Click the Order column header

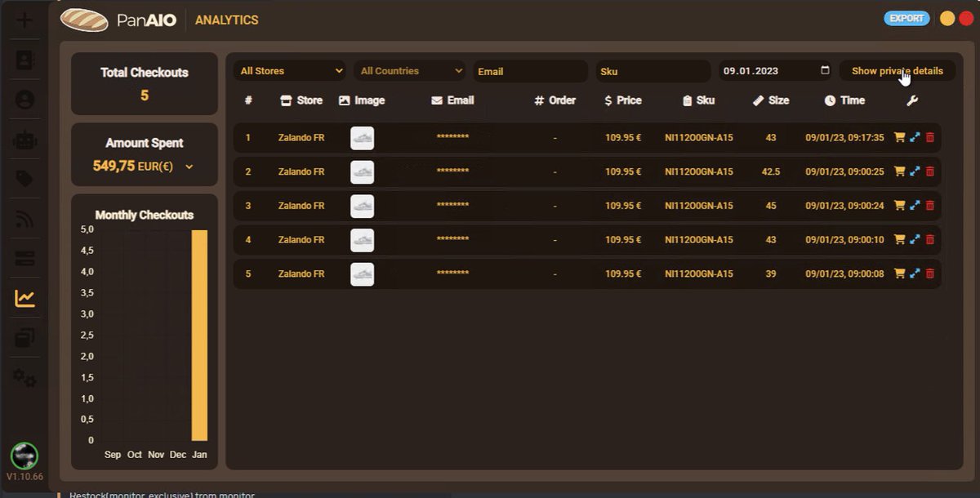click(555, 100)
